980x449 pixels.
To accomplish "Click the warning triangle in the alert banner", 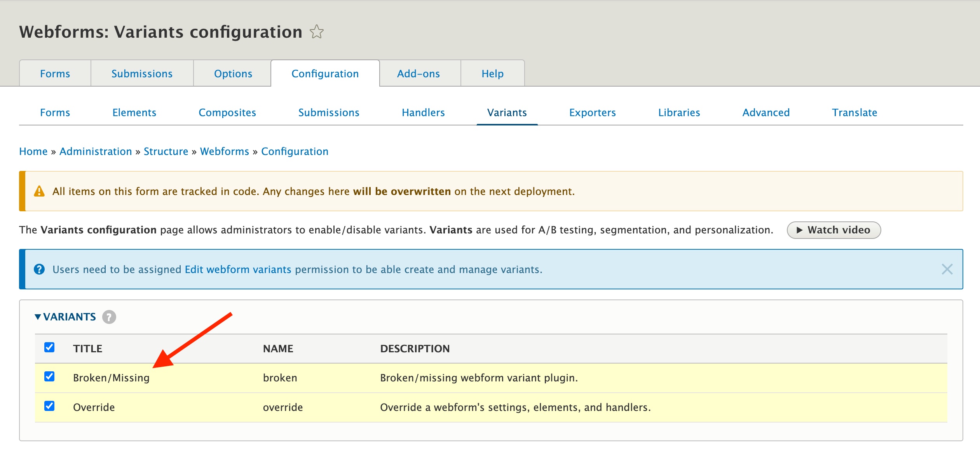I will pyautogui.click(x=39, y=191).
